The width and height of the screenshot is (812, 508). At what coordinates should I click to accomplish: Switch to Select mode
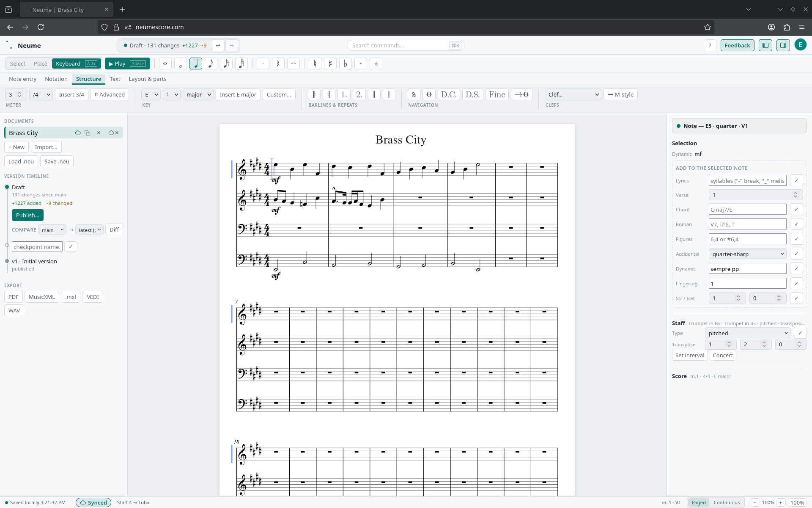(x=18, y=64)
